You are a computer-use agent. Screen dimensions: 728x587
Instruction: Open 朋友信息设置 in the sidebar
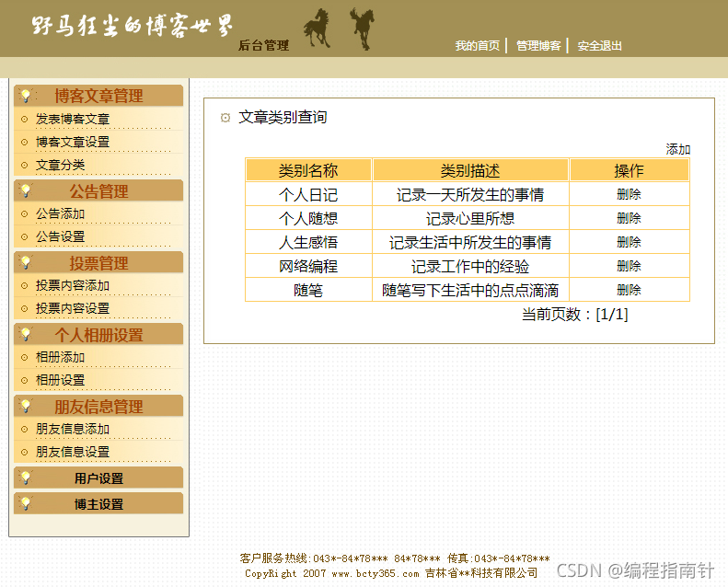[x=73, y=452]
